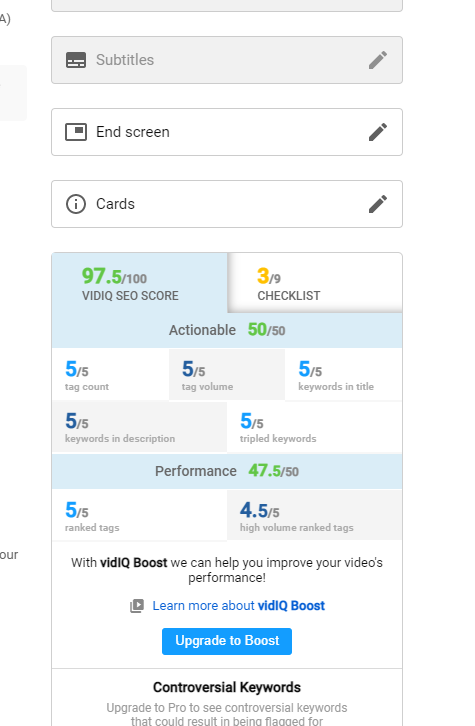Click the Cards info icon
Screen dimensions: 475x726
tap(76, 204)
